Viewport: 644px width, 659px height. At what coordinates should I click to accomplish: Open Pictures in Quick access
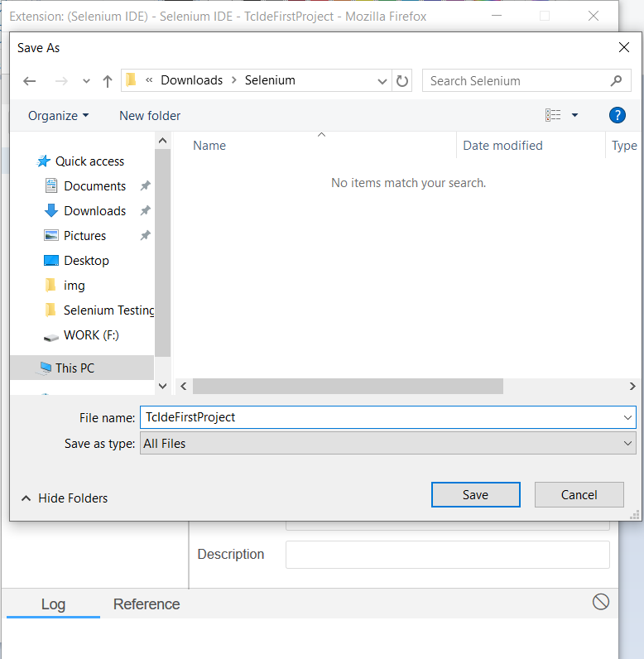[x=74, y=235]
